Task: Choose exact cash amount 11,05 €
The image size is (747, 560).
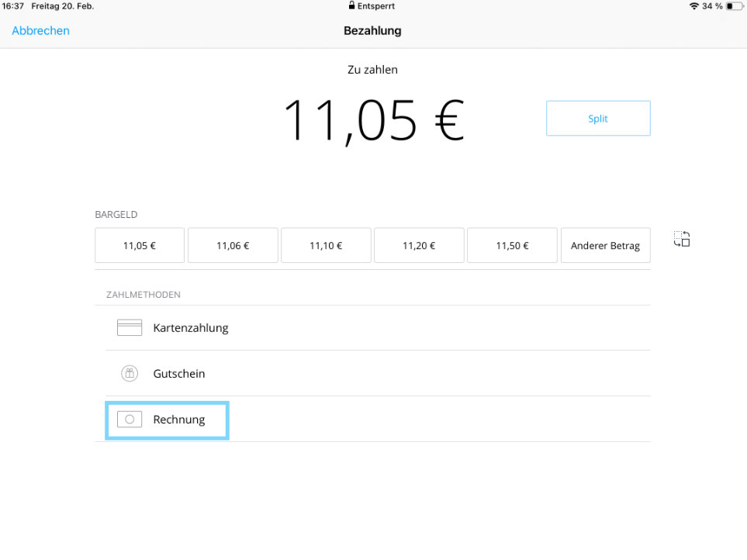Action: pyautogui.click(x=140, y=246)
